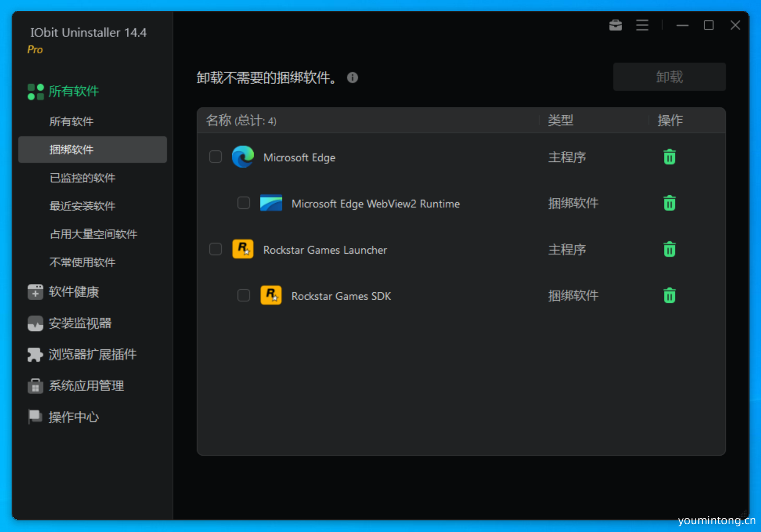Select Microsoft Edge WebView2 Runtime name text
Image resolution: width=761 pixels, height=532 pixels.
(375, 204)
